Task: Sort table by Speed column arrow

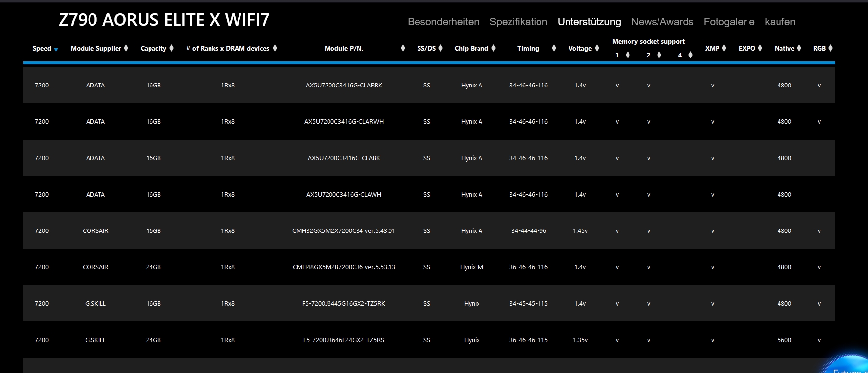Action: [56, 50]
